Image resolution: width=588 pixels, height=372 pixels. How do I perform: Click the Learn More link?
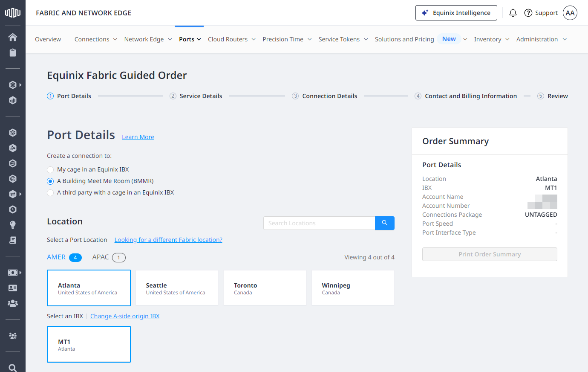pyautogui.click(x=138, y=137)
